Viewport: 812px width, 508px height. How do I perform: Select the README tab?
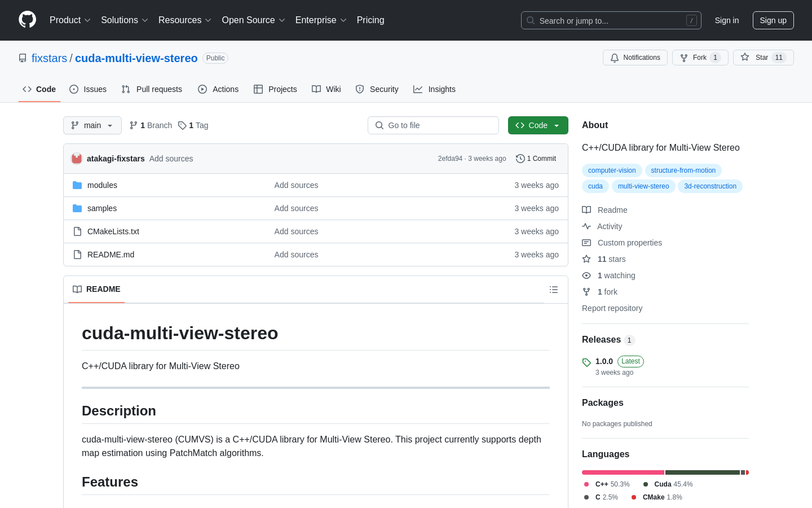[x=96, y=289]
